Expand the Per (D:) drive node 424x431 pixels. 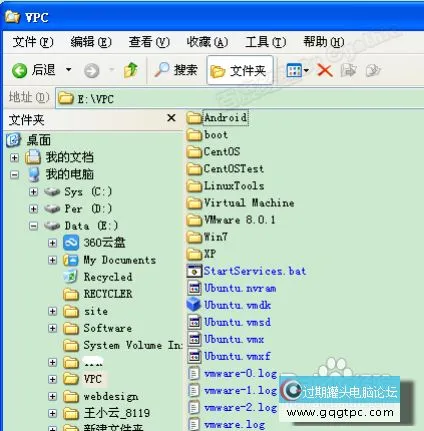(x=33, y=209)
